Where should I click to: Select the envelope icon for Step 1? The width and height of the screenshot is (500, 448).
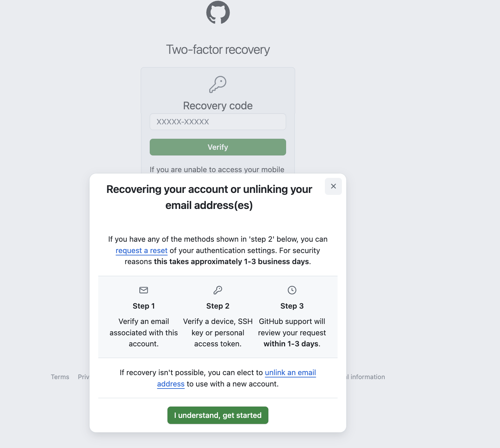tap(143, 290)
